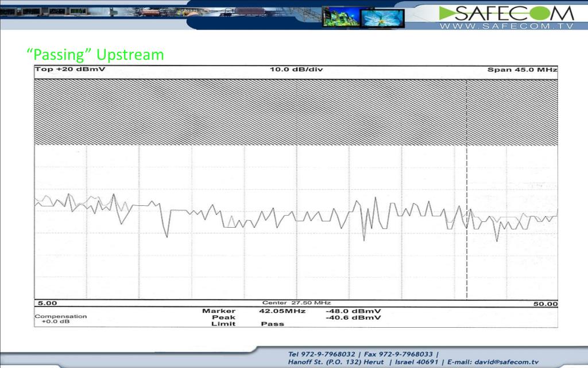Click the Peak value -40.6 dBmV

click(353, 317)
